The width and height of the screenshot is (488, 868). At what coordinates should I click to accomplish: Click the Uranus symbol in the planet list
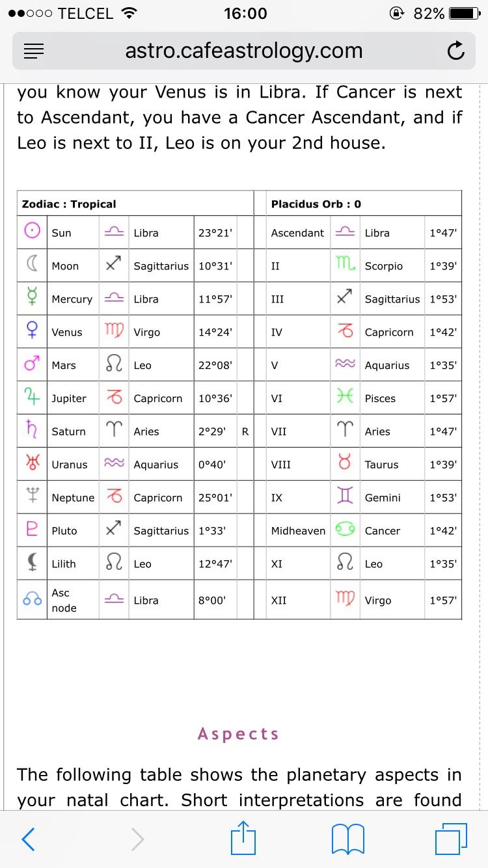[x=32, y=464]
